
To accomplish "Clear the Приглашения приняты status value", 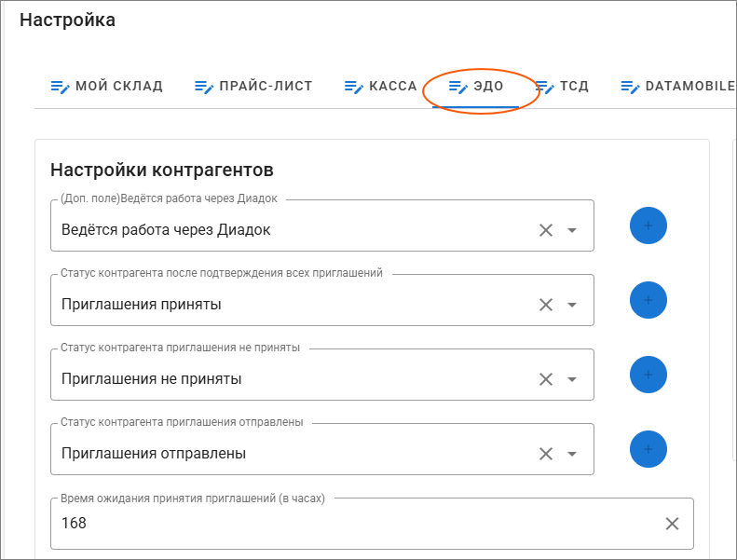I will point(546,305).
